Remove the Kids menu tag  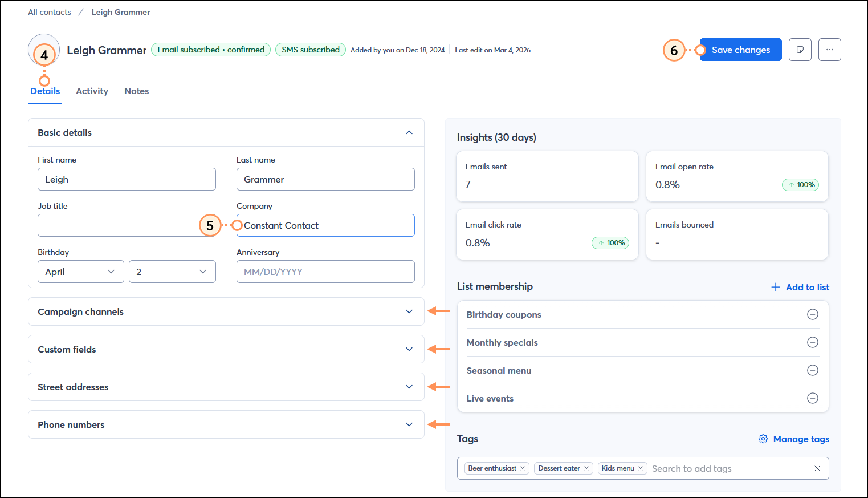[640, 468]
